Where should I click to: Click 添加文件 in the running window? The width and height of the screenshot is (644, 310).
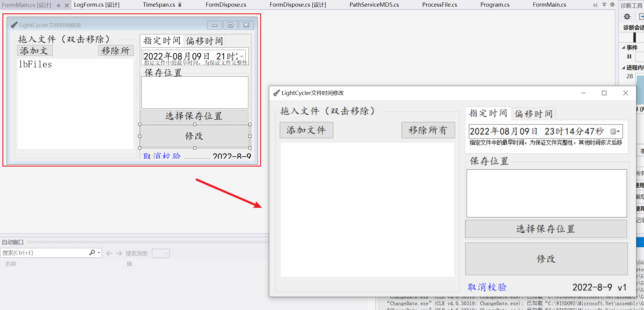pos(307,130)
